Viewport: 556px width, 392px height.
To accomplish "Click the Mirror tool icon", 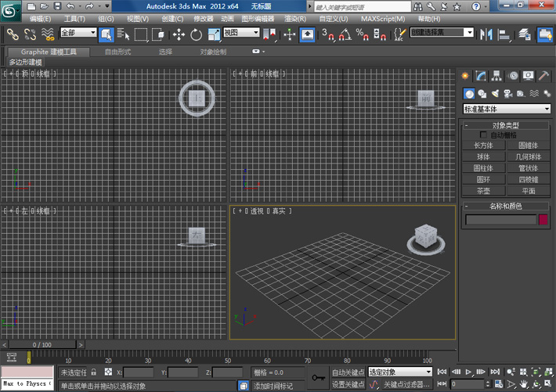I will point(486,34).
